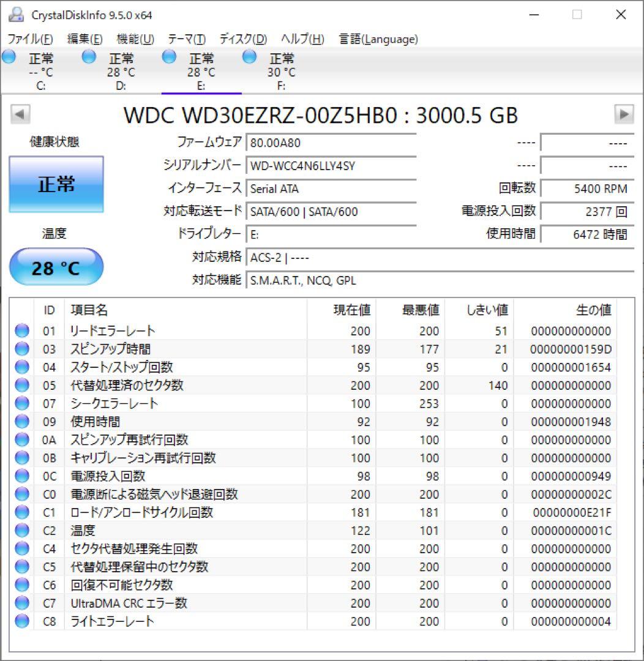Click the transfer mode field SATA/600 | SATA/600
The width and height of the screenshot is (644, 661).
click(331, 211)
